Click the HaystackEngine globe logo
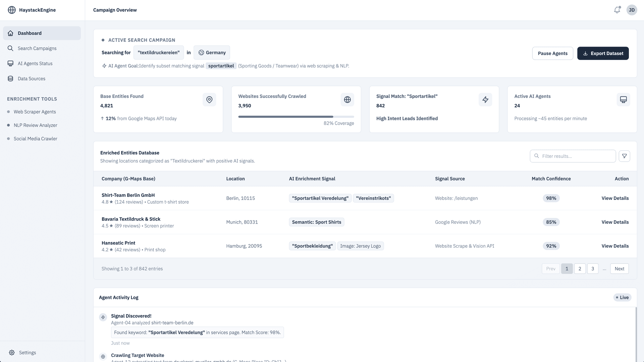The image size is (644, 362). coord(12,10)
